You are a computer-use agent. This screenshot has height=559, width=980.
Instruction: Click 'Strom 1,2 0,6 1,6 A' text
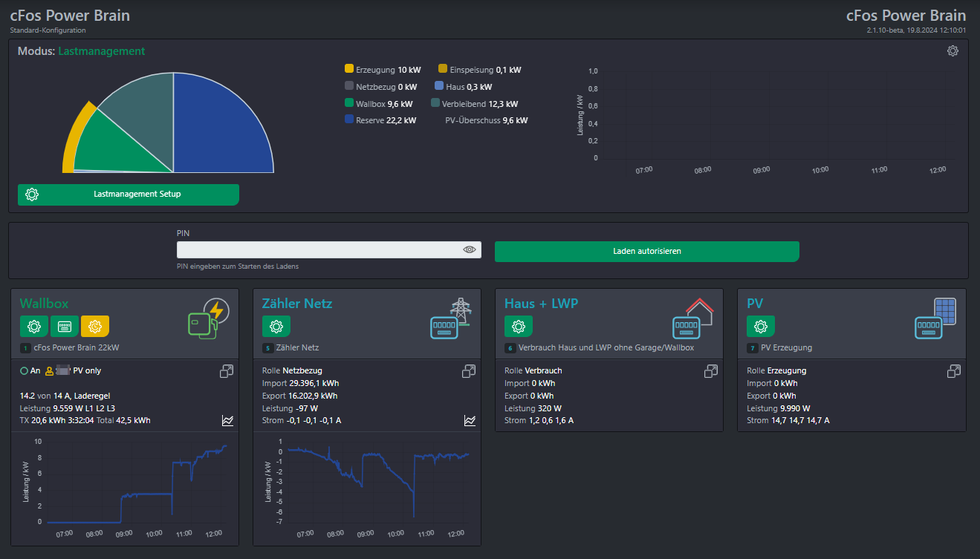539,421
